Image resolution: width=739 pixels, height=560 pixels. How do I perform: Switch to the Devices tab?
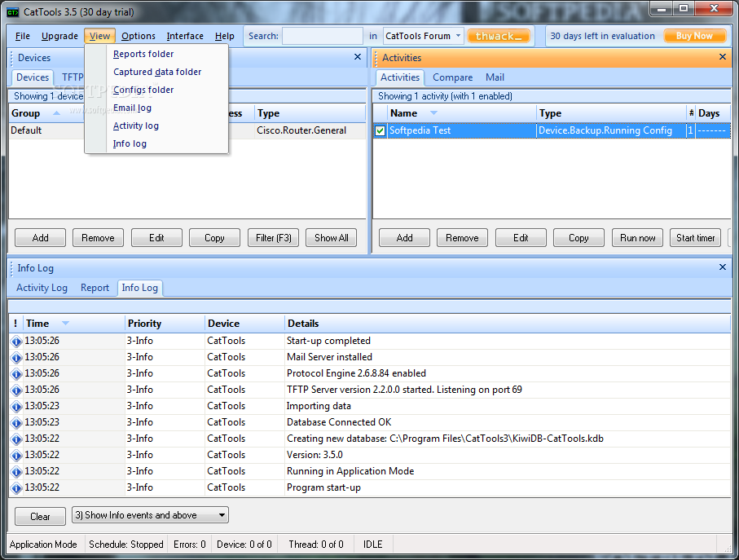click(x=33, y=77)
